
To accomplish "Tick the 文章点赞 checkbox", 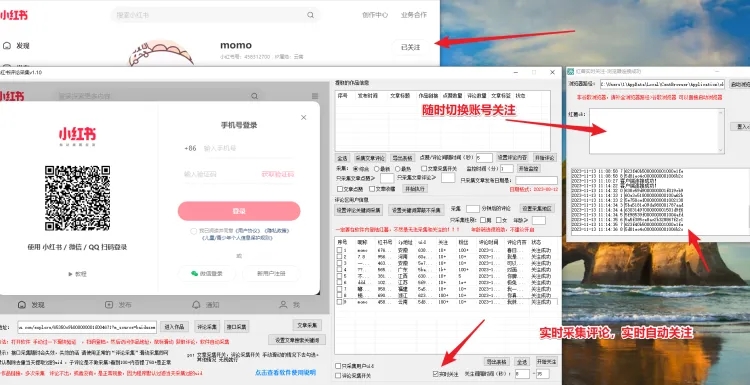I will click(340, 189).
